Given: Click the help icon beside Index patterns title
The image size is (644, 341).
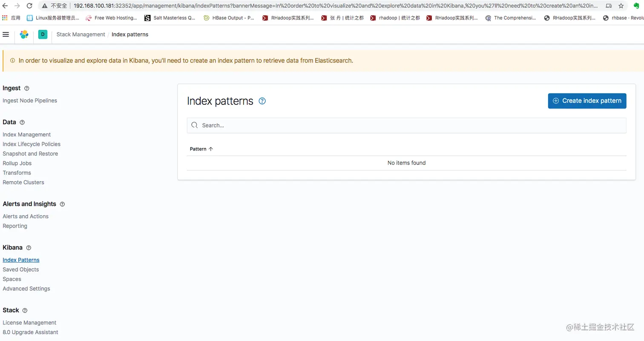Looking at the screenshot, I should (x=262, y=101).
